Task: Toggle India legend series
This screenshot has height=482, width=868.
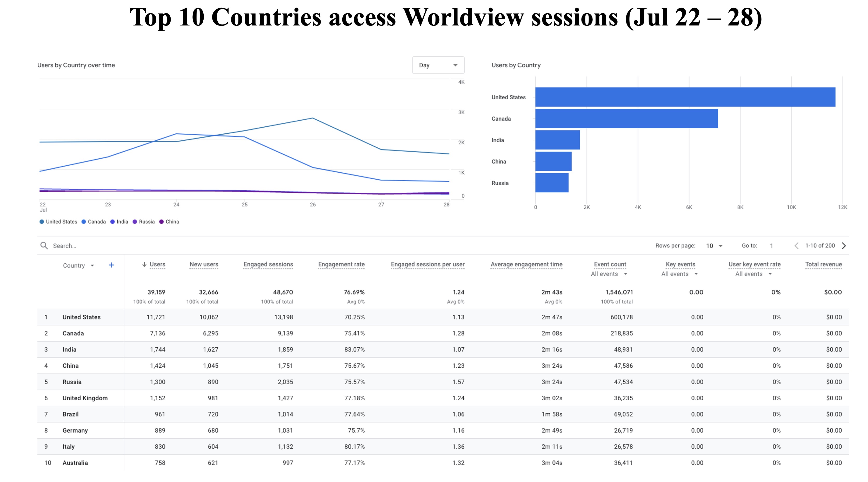Action: (119, 222)
